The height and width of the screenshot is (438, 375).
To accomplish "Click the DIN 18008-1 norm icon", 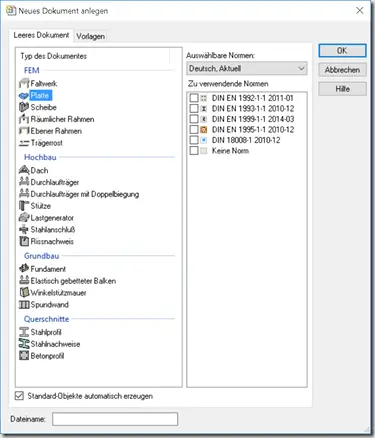I will 204,140.
